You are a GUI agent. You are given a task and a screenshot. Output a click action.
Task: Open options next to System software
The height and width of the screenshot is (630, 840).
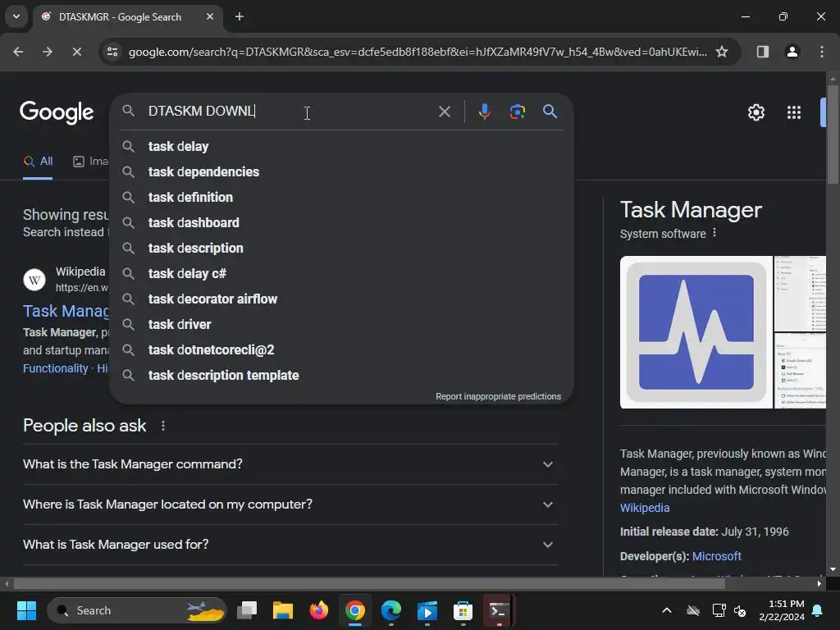coord(714,233)
